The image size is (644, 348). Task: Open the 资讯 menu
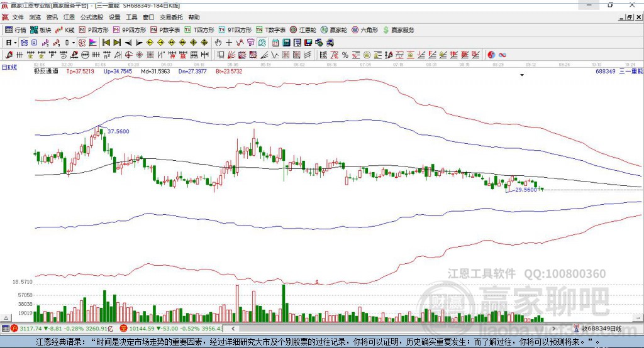(x=52, y=17)
